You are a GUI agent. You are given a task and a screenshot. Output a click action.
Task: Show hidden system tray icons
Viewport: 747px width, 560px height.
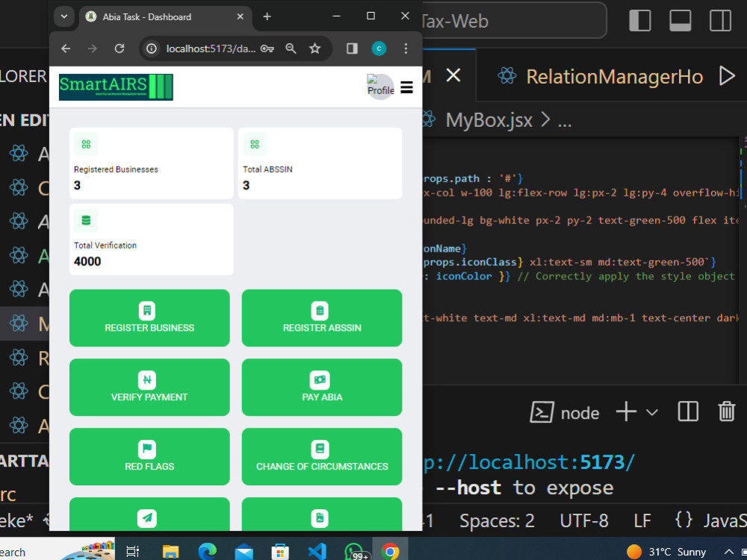click(728, 552)
